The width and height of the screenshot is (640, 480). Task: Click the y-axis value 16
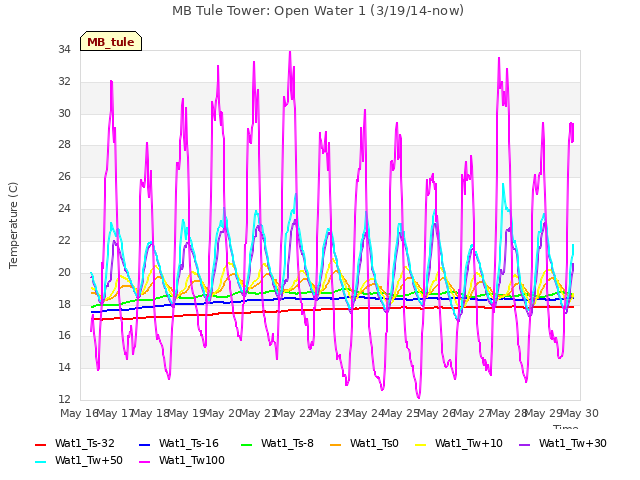(64, 335)
